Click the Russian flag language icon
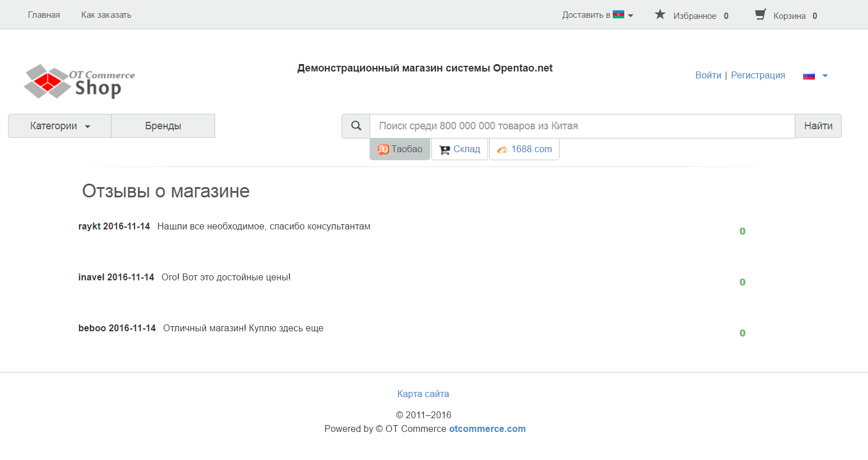 tap(808, 76)
